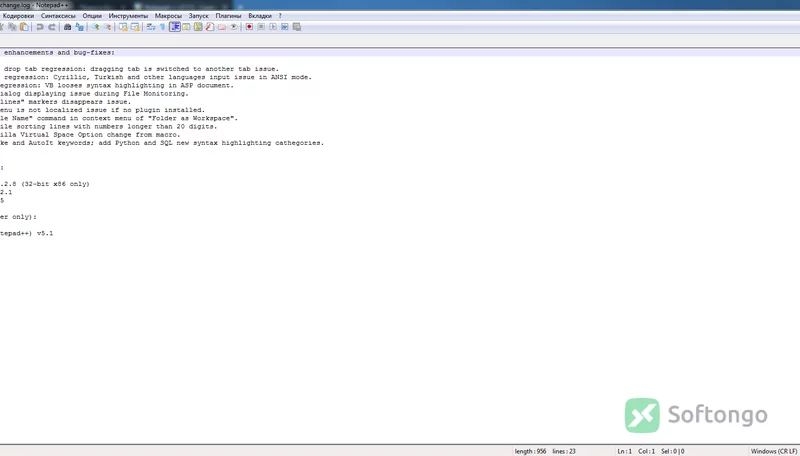The height and width of the screenshot is (456, 800).
Task: Click line ending 'er only):'
Action: (18, 217)
